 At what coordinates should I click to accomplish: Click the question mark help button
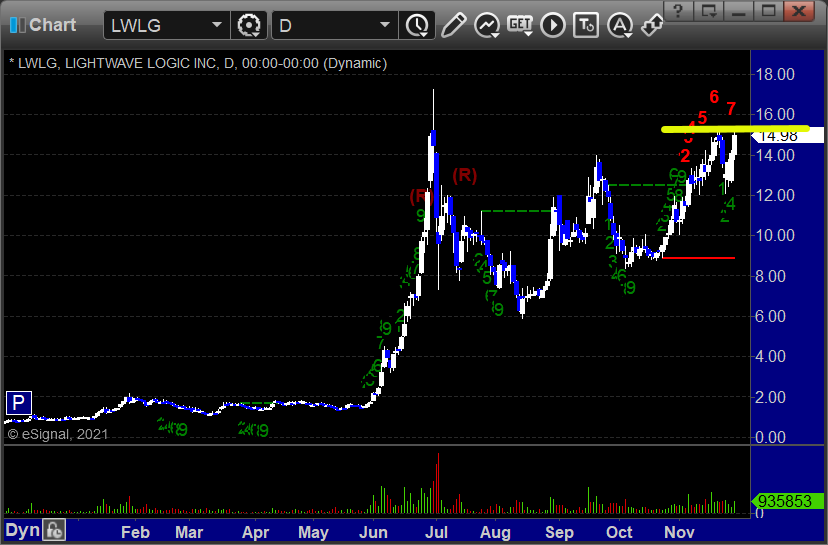(x=678, y=11)
